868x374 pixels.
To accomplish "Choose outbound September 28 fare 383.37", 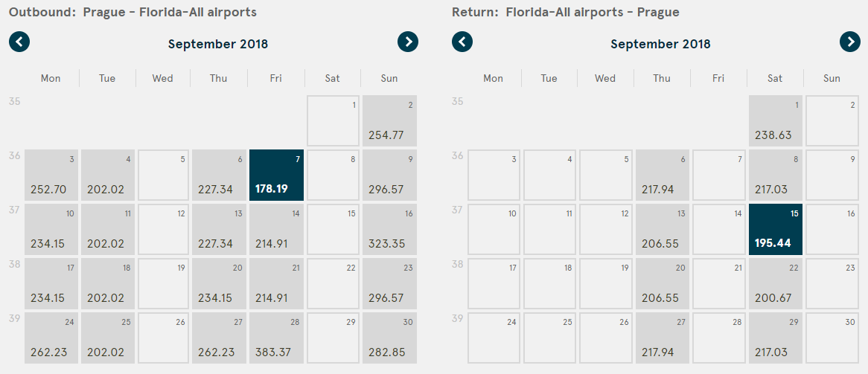I will [276, 338].
